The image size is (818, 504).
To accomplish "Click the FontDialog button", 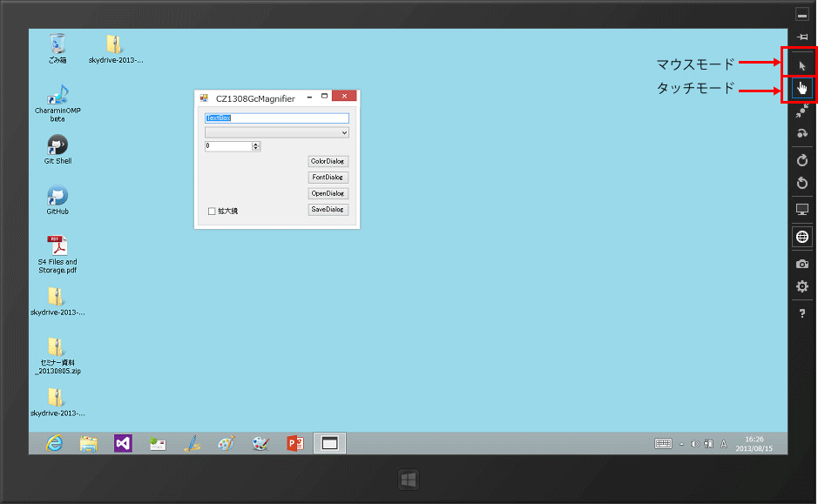I will [x=328, y=177].
